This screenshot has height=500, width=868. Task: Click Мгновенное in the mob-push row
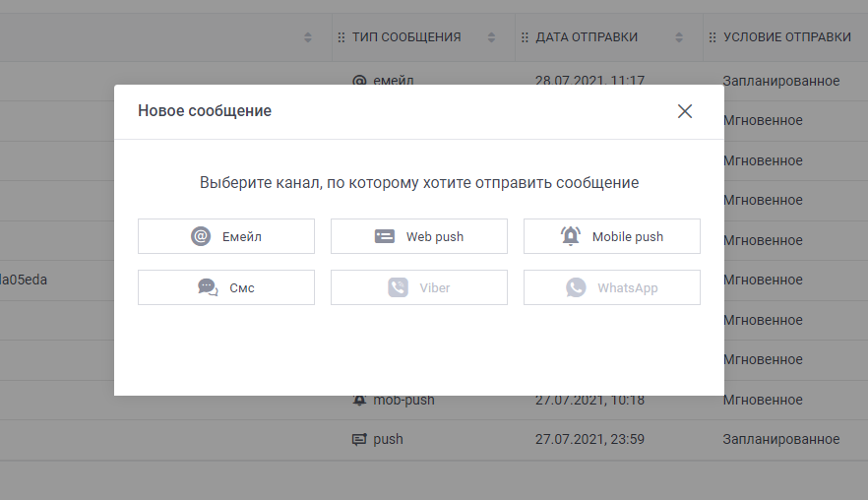coord(763,400)
